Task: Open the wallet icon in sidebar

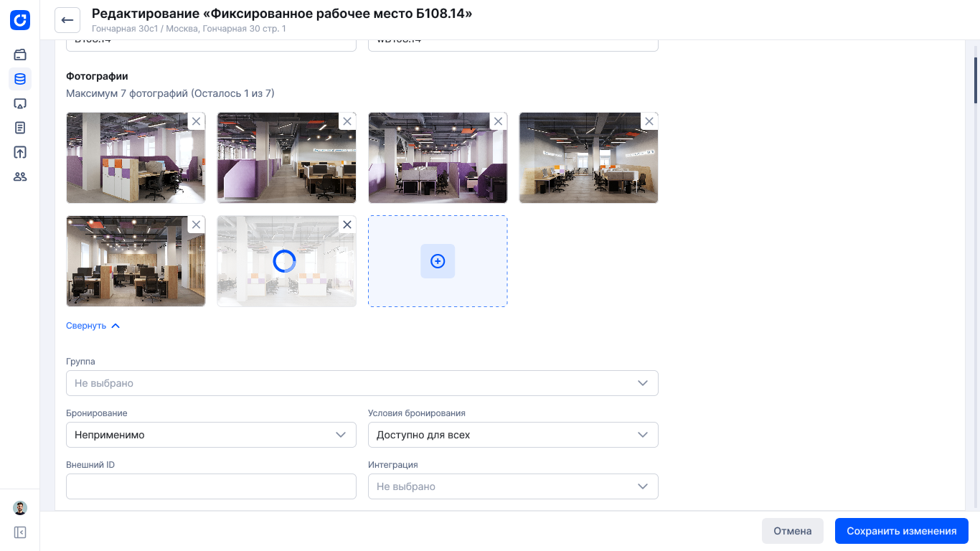Action: [20, 55]
